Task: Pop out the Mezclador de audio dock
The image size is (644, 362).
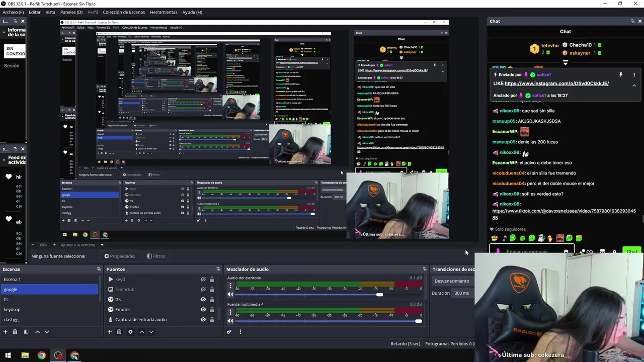Action: (424, 269)
